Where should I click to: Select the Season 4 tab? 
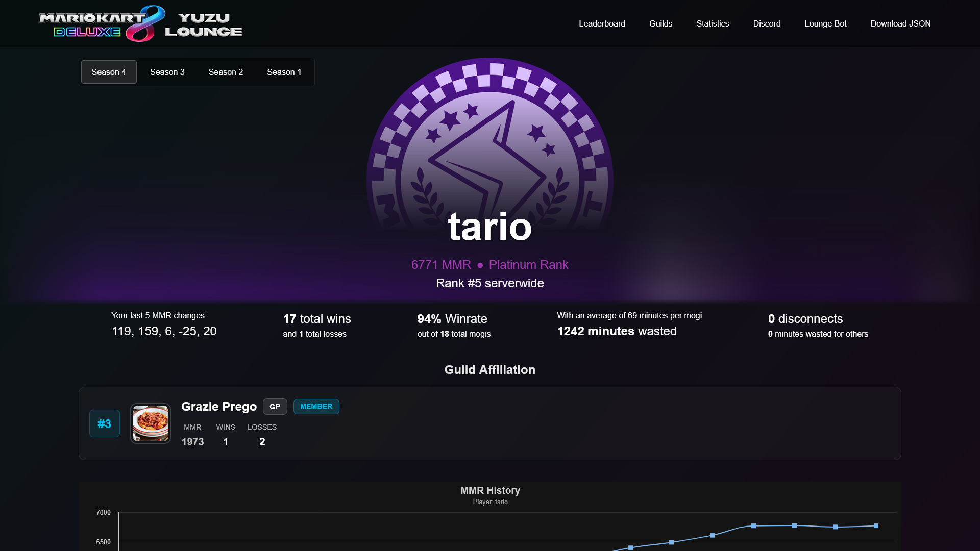pyautogui.click(x=109, y=72)
